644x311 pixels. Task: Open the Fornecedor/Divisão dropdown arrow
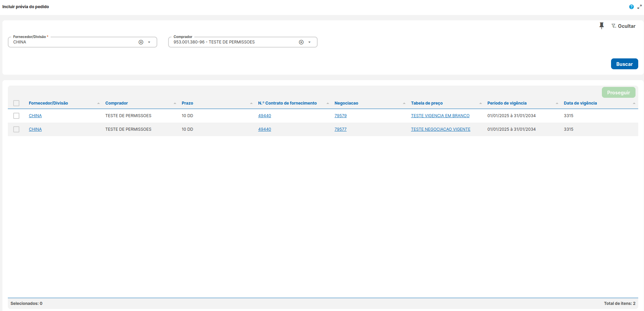[x=149, y=42]
